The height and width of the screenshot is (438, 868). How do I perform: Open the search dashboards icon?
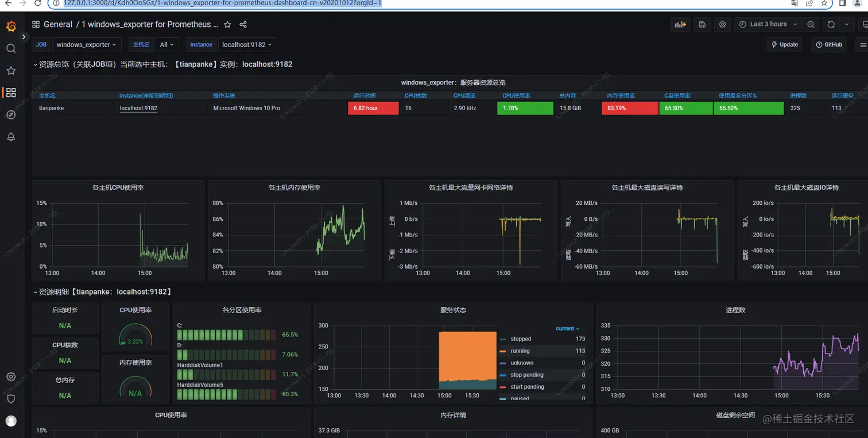pos(11,48)
